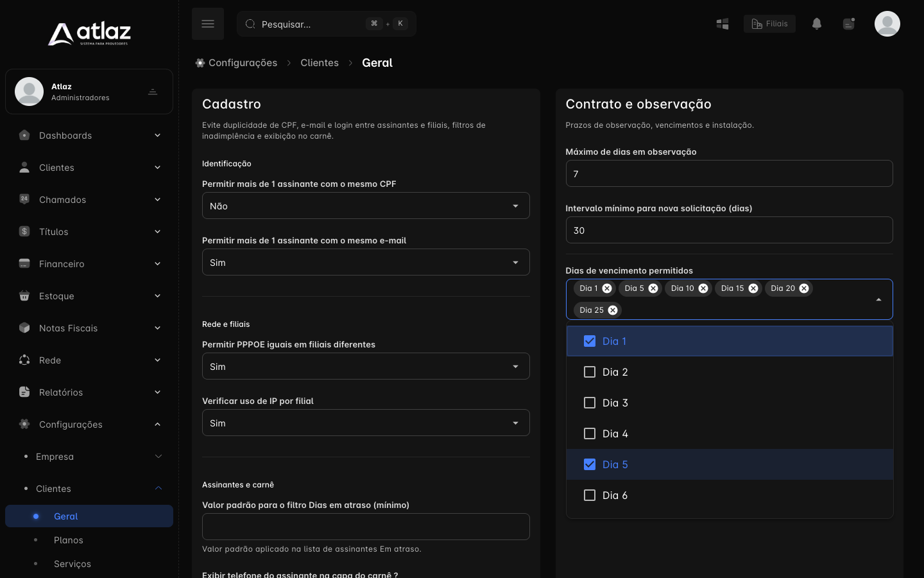Click the Estoque basket icon

tap(24, 296)
